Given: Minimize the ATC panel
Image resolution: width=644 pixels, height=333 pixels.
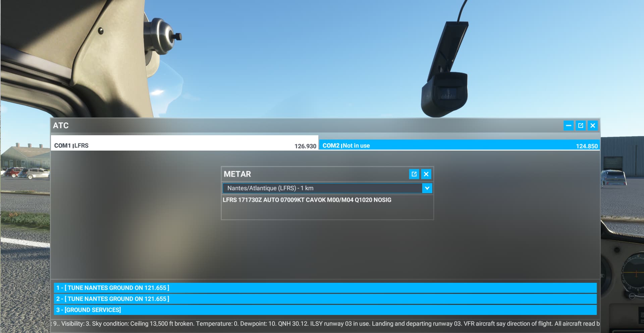Looking at the screenshot, I should pyautogui.click(x=569, y=126).
